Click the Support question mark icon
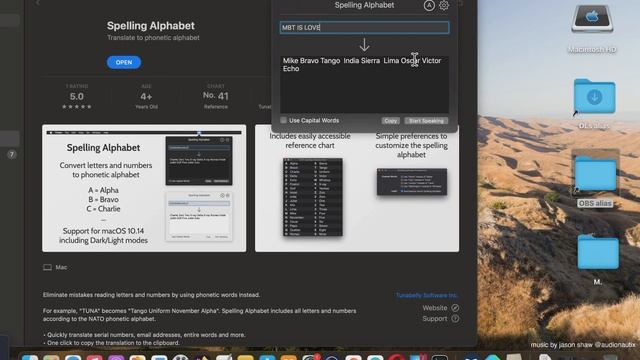The width and height of the screenshot is (640, 360). click(x=455, y=318)
